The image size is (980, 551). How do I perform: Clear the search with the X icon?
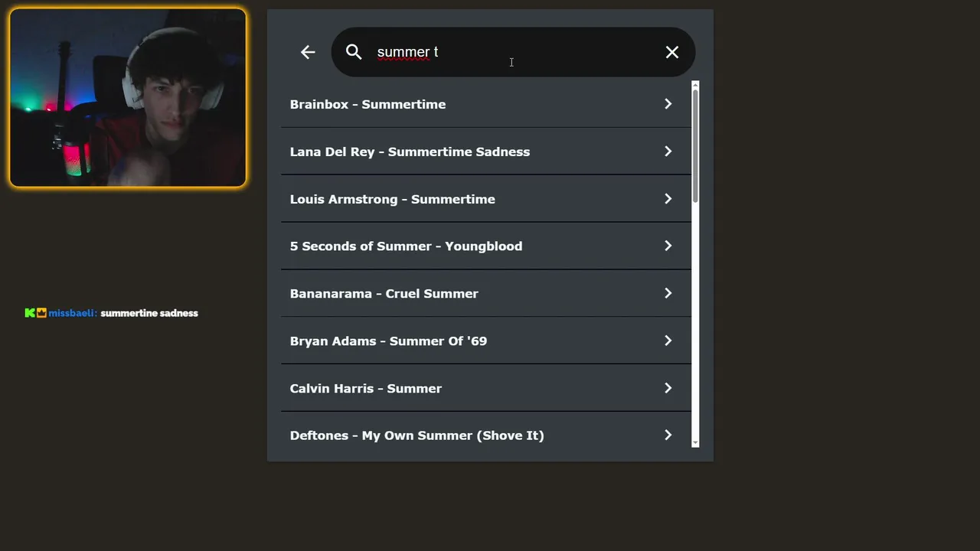pos(671,52)
